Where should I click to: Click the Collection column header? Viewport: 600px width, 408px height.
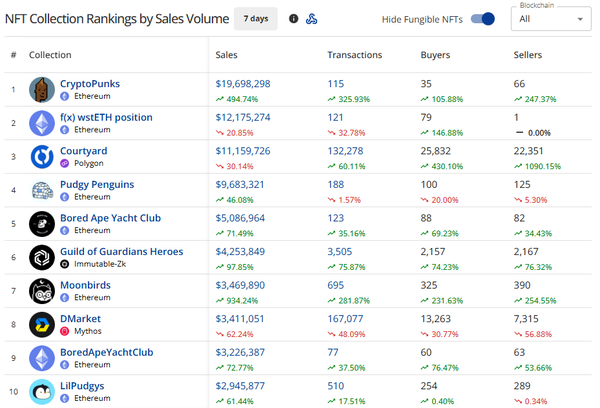click(x=50, y=55)
